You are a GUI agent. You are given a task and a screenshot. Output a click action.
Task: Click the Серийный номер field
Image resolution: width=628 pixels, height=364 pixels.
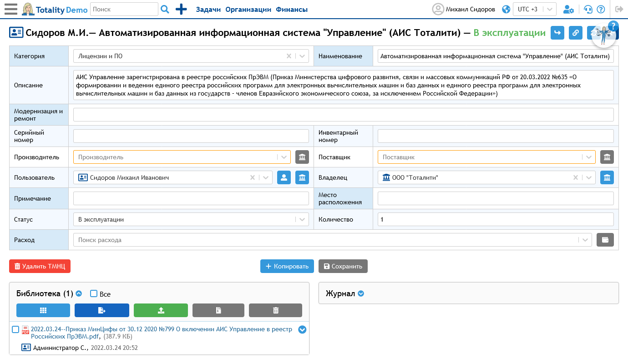(x=191, y=136)
